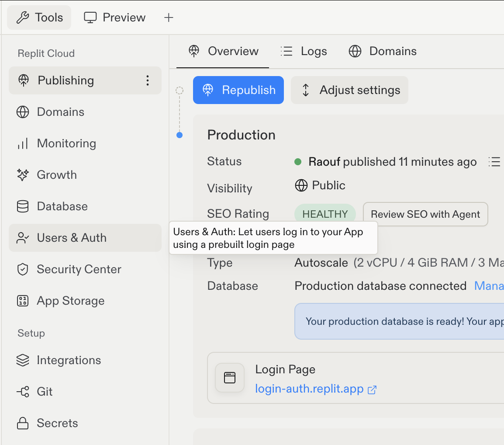
Task: Click the Republish button
Action: pyautogui.click(x=238, y=90)
